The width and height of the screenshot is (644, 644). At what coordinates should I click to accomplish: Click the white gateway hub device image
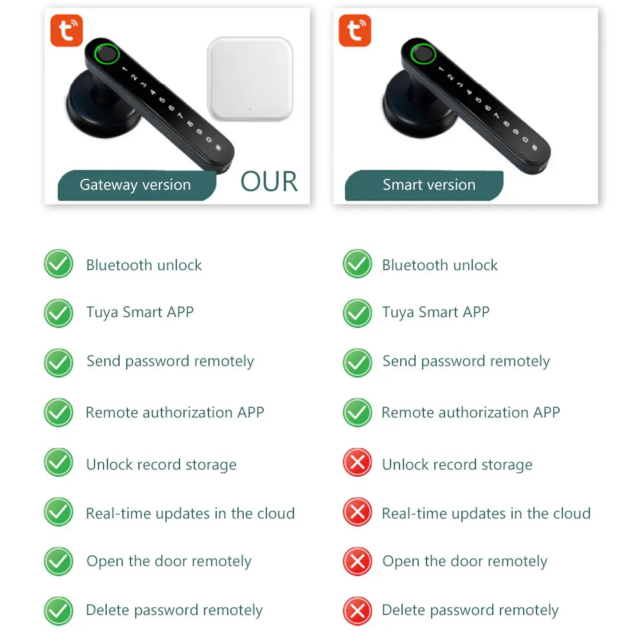[x=250, y=79]
